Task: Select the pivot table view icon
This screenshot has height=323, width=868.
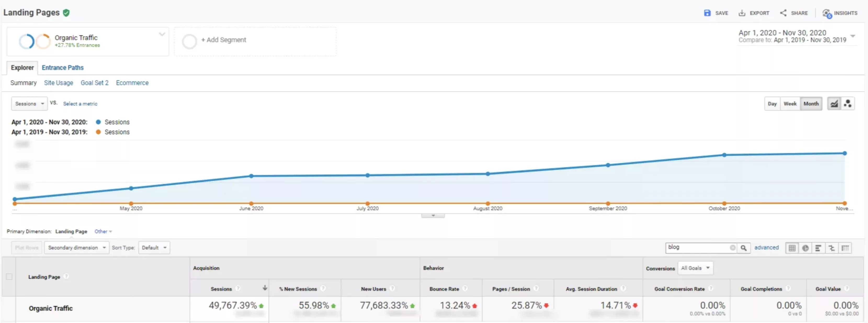Action: pos(845,248)
